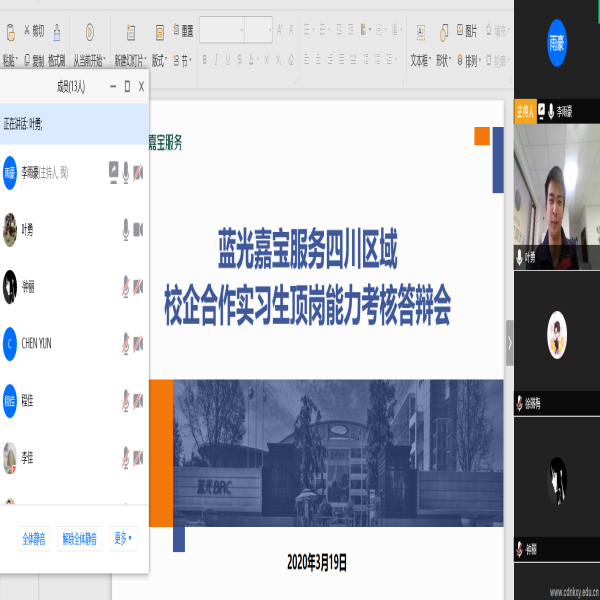Click the slide title text 蓝光嘉宝服务四川区域
Screen dimensions: 600x600
[x=308, y=249]
